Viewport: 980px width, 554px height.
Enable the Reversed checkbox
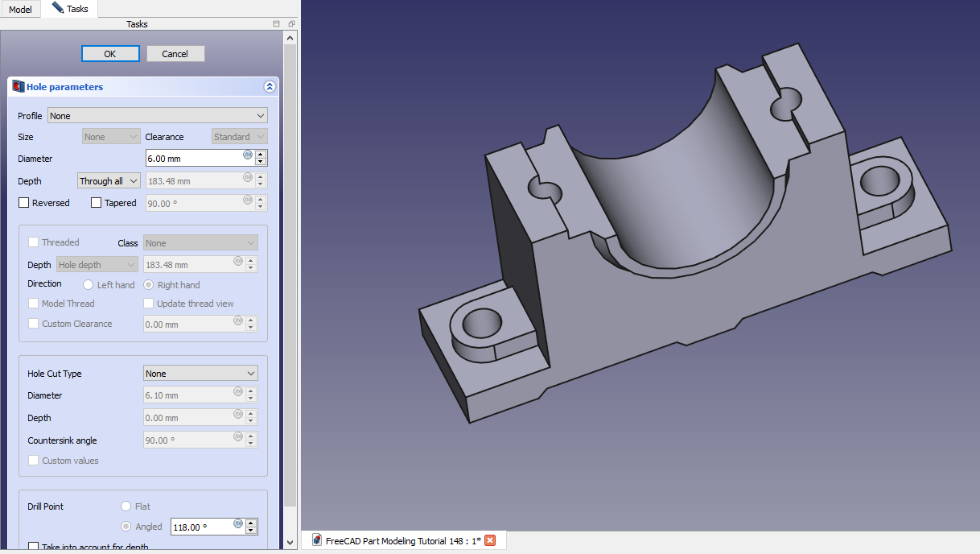pyautogui.click(x=23, y=203)
